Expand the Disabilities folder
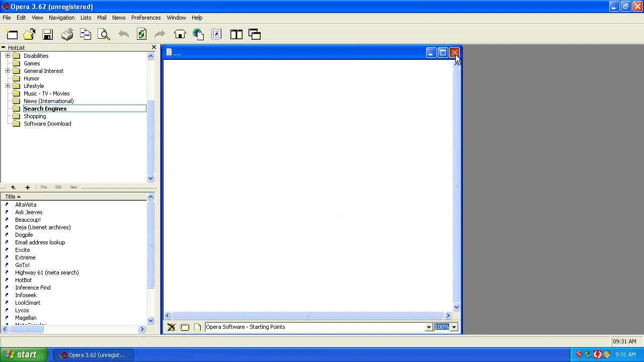 tap(8, 56)
